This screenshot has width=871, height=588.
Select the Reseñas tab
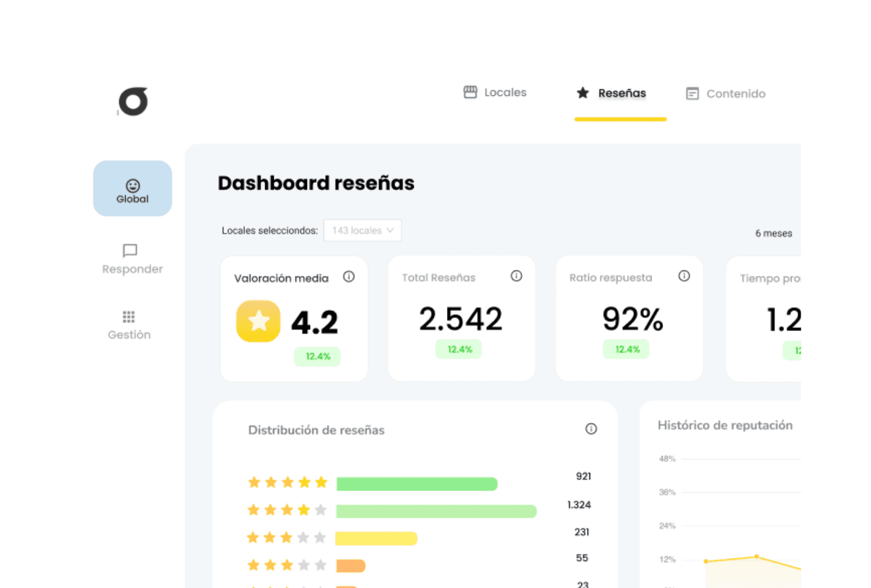click(611, 93)
